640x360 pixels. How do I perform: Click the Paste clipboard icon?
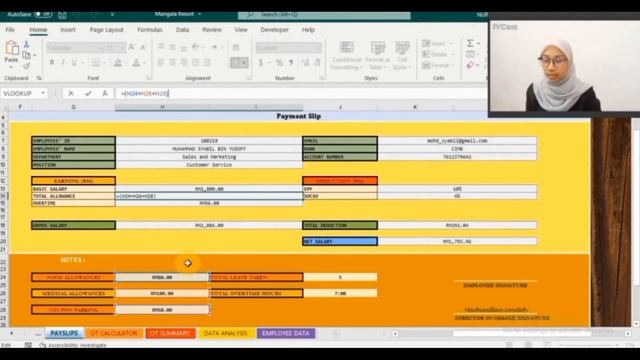coord(11,49)
